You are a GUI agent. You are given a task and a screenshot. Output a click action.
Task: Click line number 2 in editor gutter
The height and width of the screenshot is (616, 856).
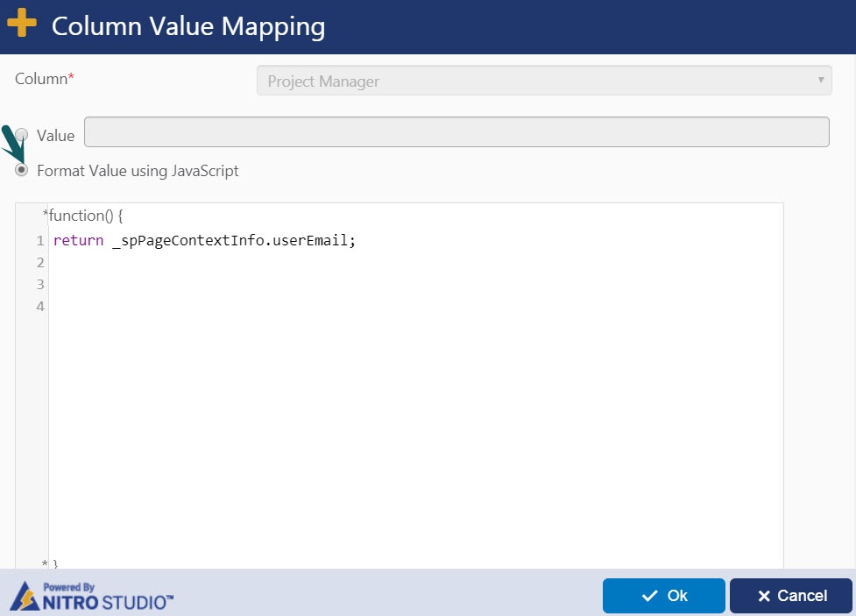[x=40, y=263]
